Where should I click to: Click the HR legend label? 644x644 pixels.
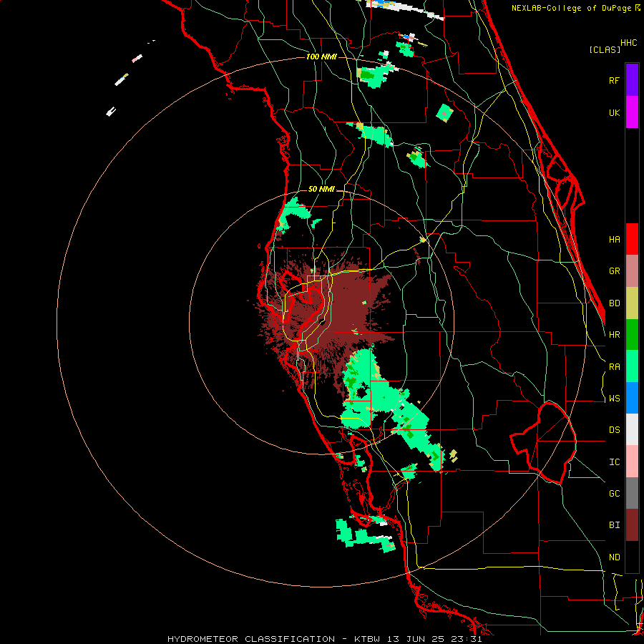pyautogui.click(x=614, y=335)
